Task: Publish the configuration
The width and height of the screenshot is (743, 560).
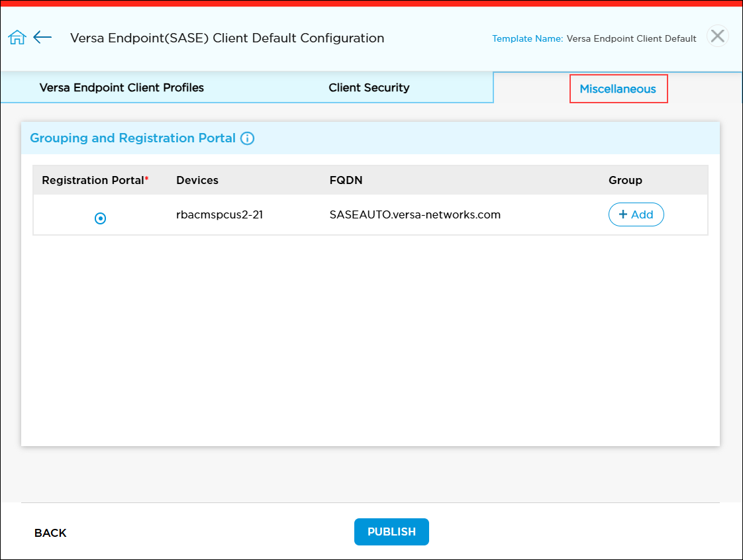Action: [x=391, y=532]
